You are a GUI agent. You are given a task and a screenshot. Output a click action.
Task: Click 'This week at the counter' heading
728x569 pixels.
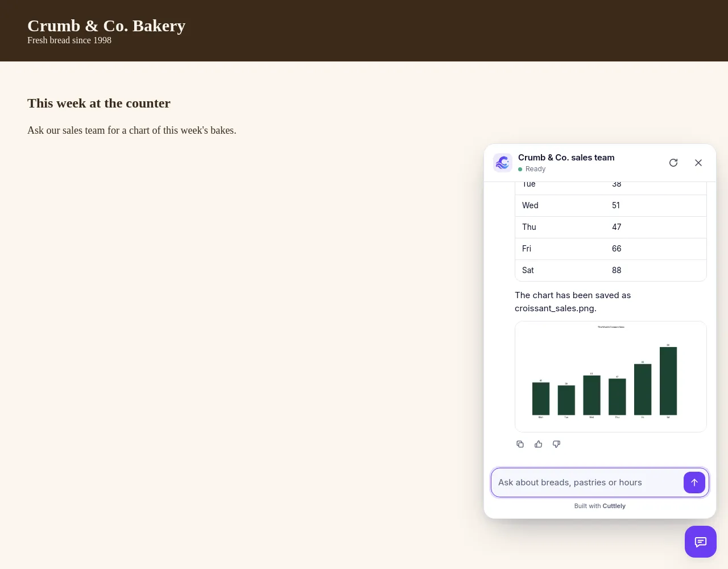pos(99,103)
